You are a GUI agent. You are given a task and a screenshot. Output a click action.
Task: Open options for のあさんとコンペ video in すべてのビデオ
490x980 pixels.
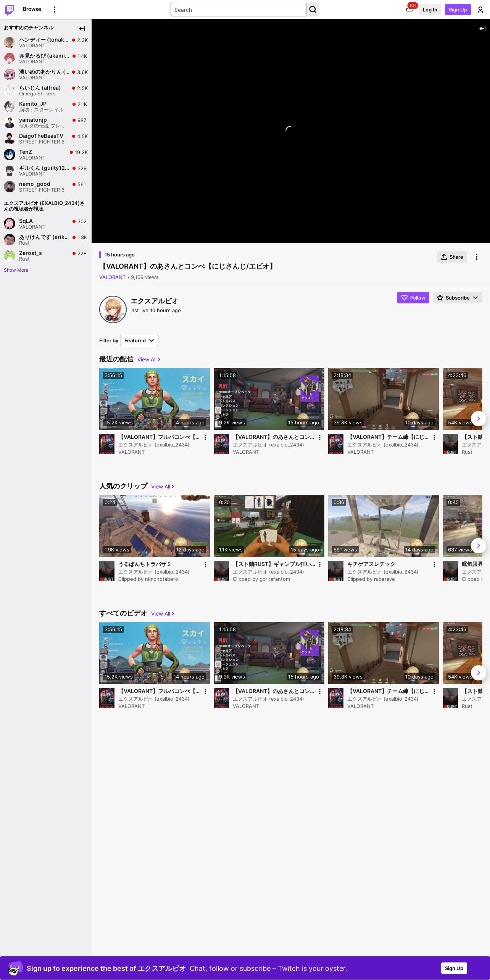[x=320, y=691]
